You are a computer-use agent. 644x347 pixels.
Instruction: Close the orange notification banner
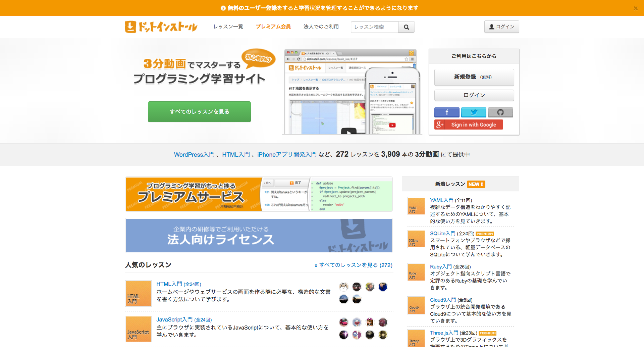pos(635,8)
